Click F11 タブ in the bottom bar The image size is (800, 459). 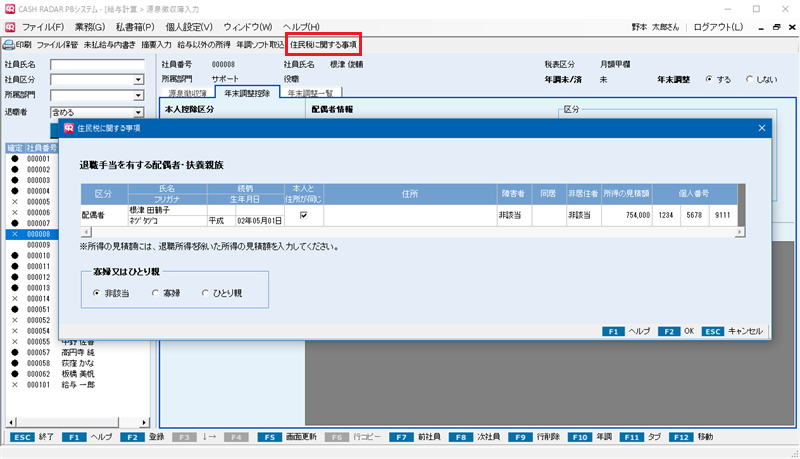point(641,437)
